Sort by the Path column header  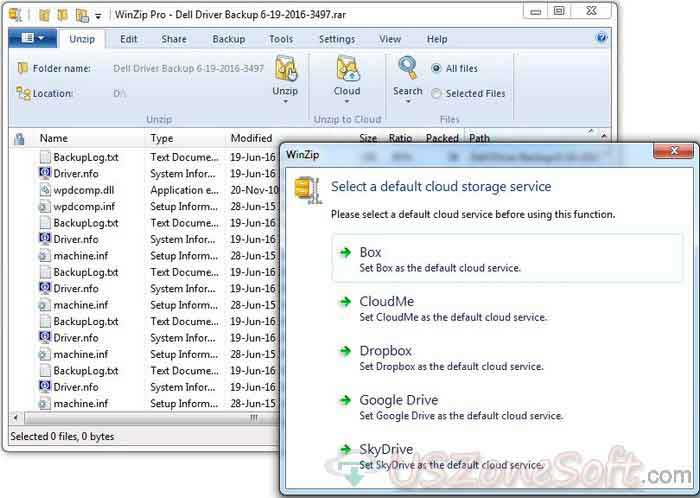tap(479, 138)
